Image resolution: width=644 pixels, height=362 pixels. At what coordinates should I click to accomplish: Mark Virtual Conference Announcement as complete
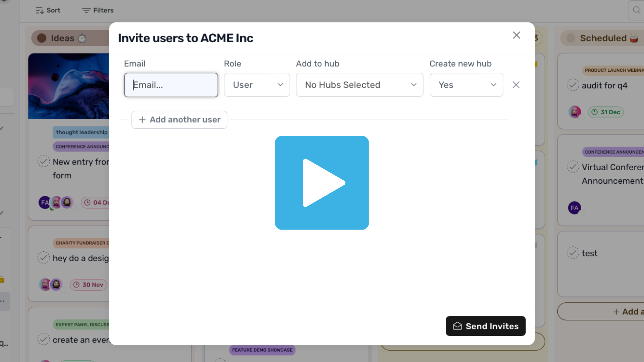pos(573,167)
